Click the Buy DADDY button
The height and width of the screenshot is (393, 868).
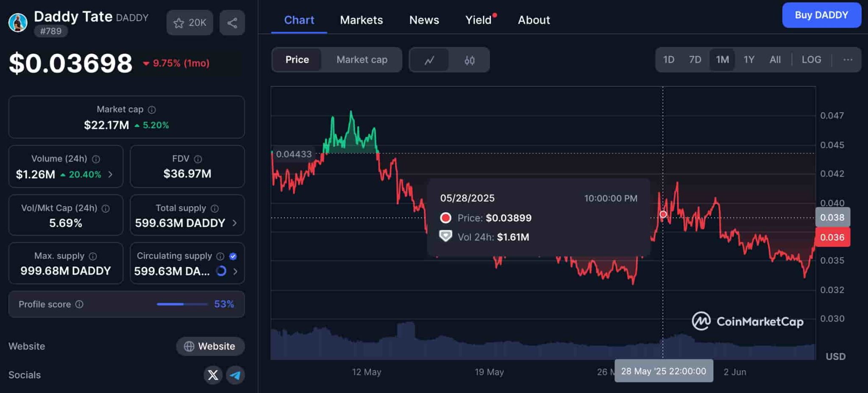point(821,15)
